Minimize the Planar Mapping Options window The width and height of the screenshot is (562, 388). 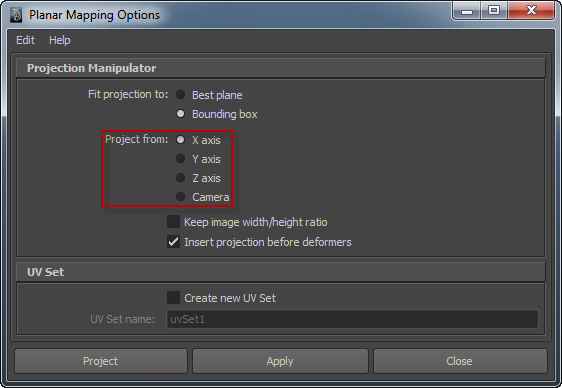pos(467,11)
